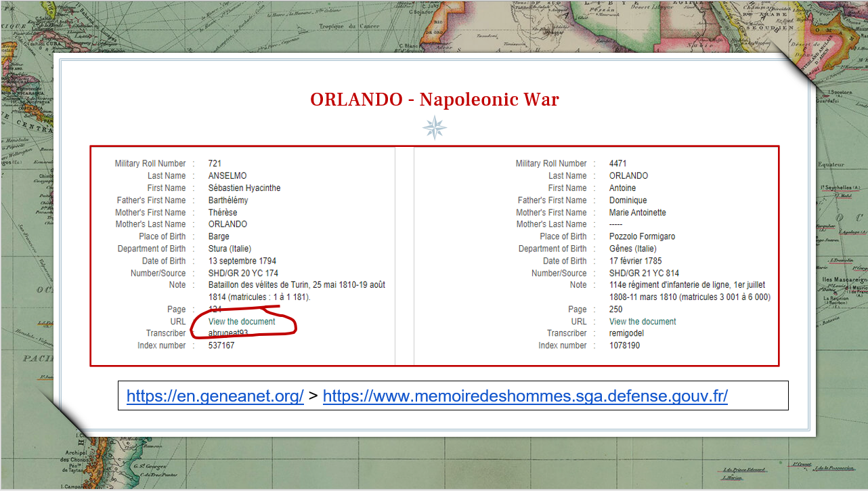
Task: Click source reference SHD/GR 21 YC 814
Action: (644, 273)
